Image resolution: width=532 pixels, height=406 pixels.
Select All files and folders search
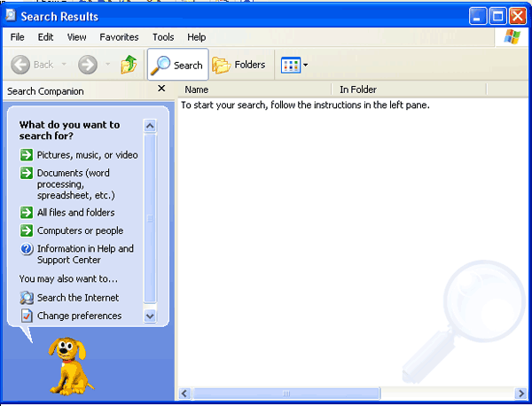click(75, 213)
